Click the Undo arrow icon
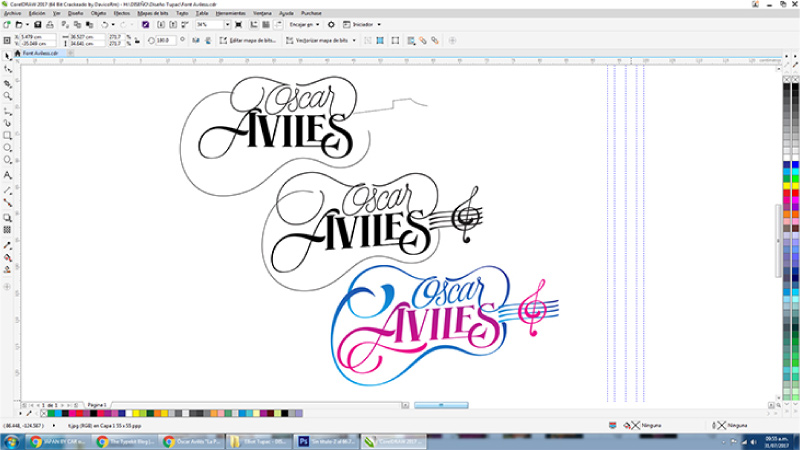Image resolution: width=800 pixels, height=450 pixels. (104, 23)
